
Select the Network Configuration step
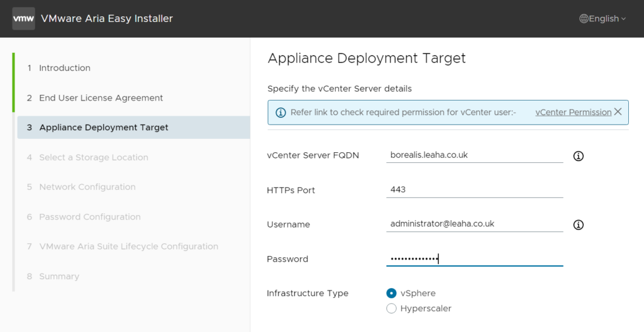pos(133,187)
